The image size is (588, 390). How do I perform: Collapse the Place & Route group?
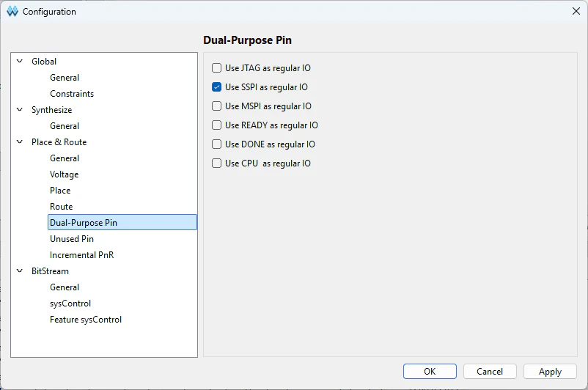click(20, 141)
